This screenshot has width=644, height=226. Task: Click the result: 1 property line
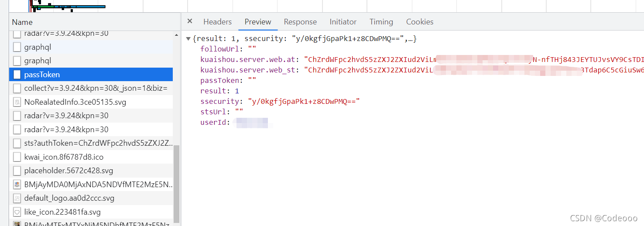tap(219, 91)
